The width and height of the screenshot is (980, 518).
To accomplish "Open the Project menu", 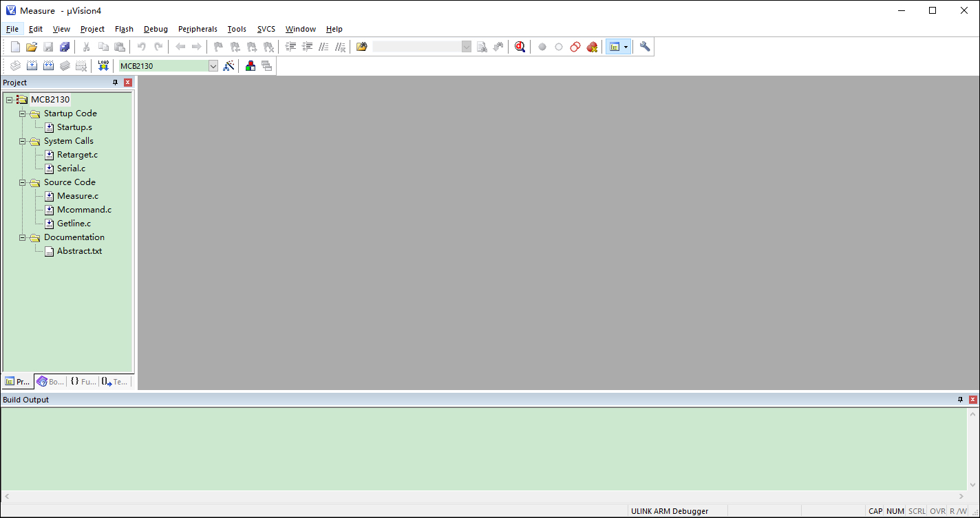I will [92, 29].
